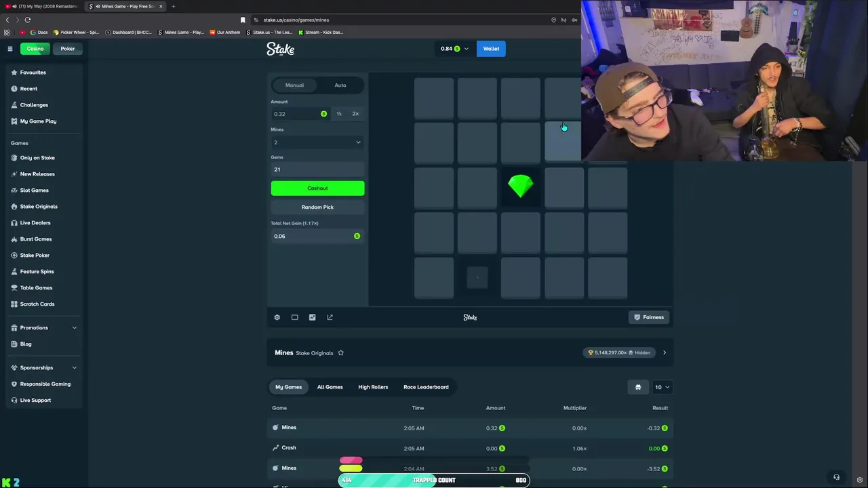Select the Race Leaderboard tab
868x488 pixels.
(x=426, y=387)
